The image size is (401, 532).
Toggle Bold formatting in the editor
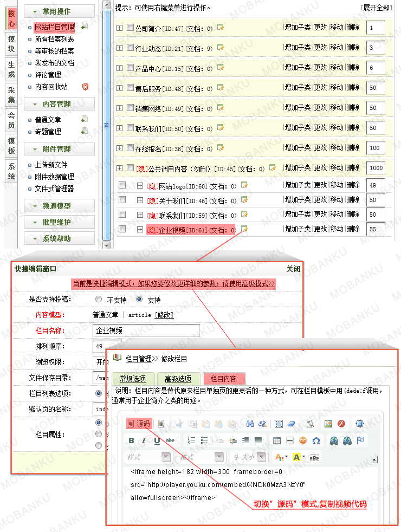tap(131, 440)
